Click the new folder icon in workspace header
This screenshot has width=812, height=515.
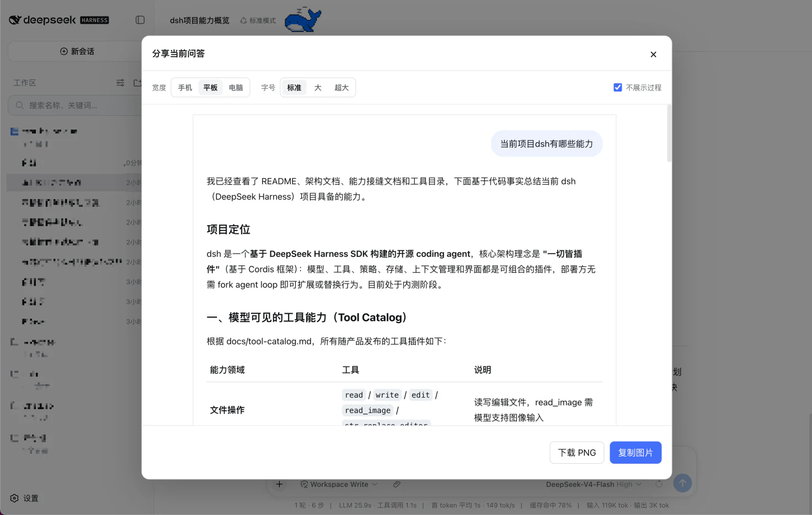click(137, 83)
